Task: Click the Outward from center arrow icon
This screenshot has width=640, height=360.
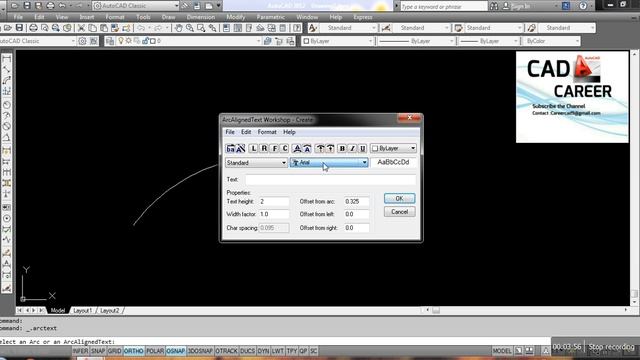Action: (320, 149)
